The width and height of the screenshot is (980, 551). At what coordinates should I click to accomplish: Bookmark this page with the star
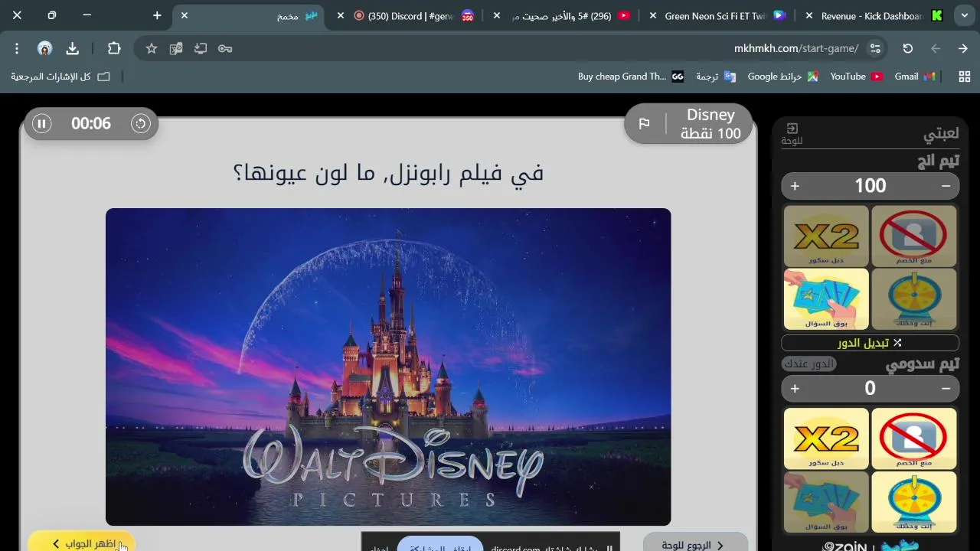click(152, 48)
